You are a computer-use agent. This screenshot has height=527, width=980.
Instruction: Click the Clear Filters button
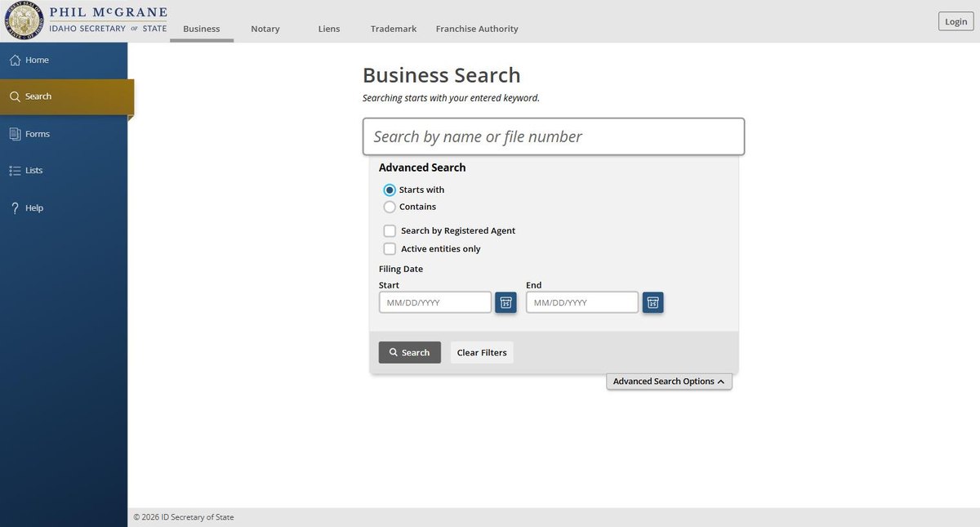482,352
